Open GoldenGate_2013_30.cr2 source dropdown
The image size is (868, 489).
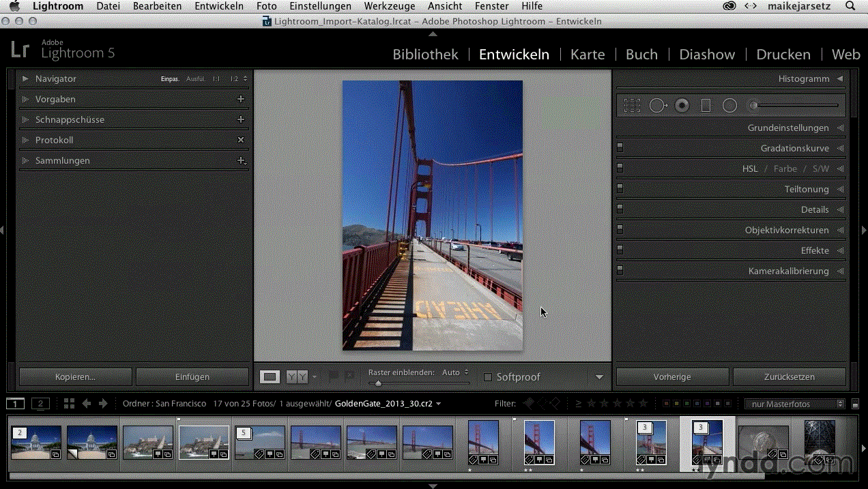tap(388, 404)
